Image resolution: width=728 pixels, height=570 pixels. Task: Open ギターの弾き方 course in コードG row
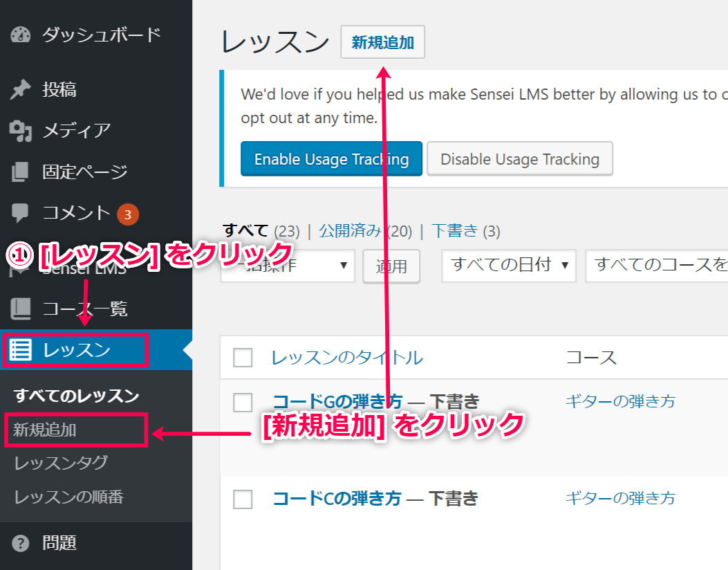point(620,401)
